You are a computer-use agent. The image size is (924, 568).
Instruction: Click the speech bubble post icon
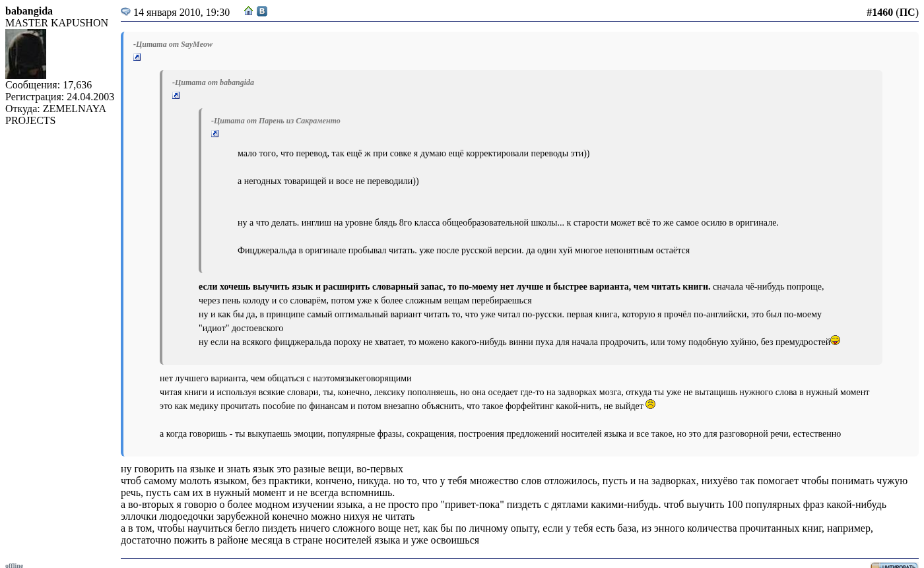pyautogui.click(x=125, y=12)
